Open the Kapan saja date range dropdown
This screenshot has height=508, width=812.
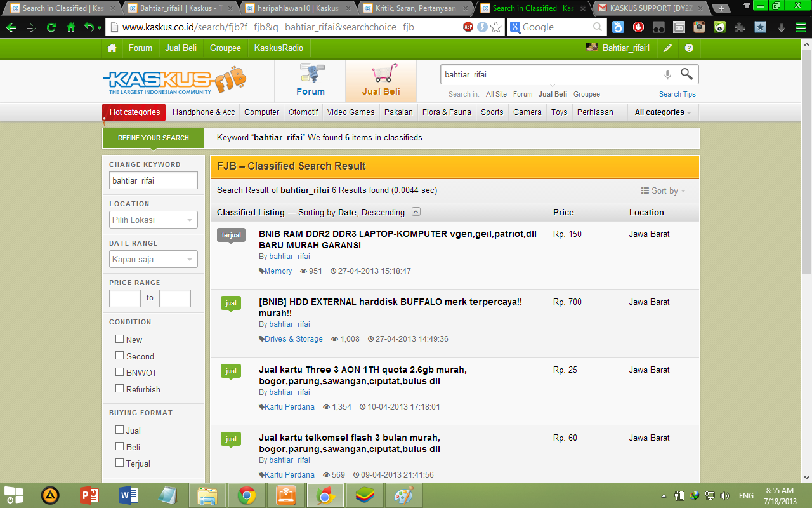tap(153, 259)
